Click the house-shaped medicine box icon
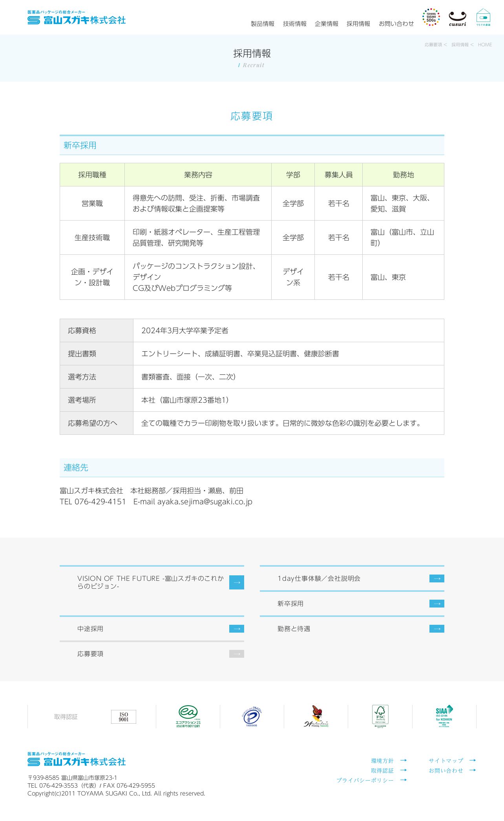 (483, 17)
